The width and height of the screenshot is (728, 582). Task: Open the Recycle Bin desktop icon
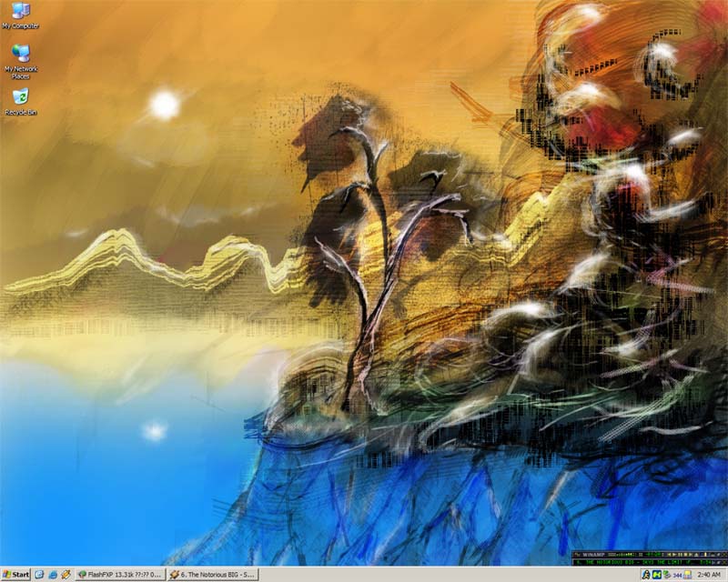pyautogui.click(x=20, y=101)
